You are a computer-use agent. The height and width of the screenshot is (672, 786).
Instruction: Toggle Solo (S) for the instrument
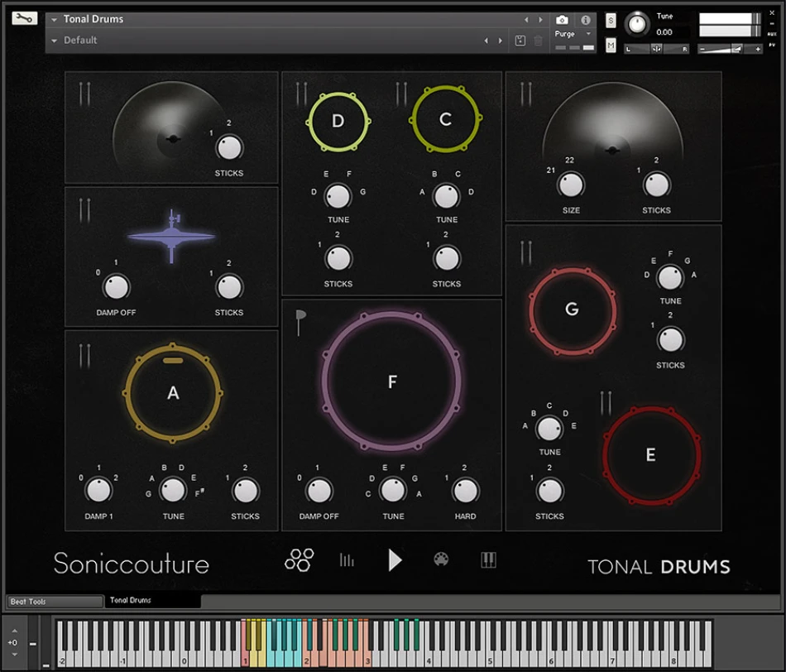click(x=610, y=21)
